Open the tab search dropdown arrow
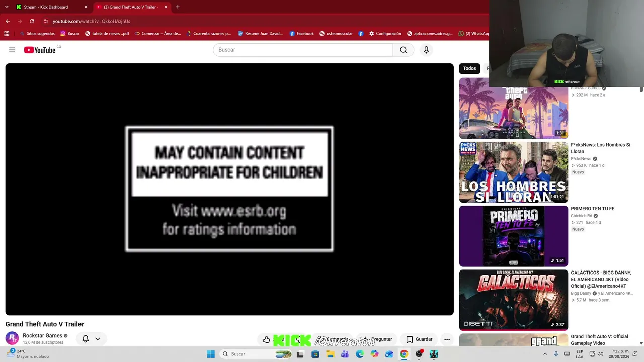The height and width of the screenshot is (362, 644). click(7, 7)
